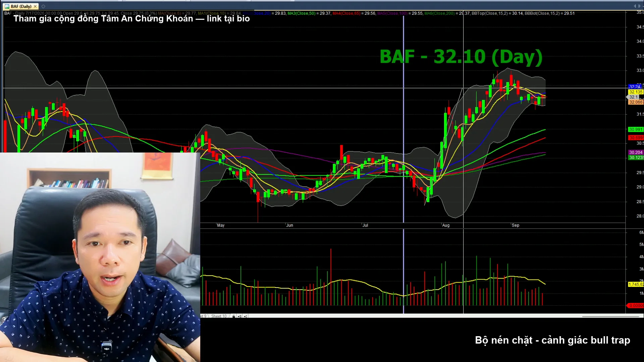Click the green 30.991 MA label
644x362 pixels.
(x=636, y=129)
